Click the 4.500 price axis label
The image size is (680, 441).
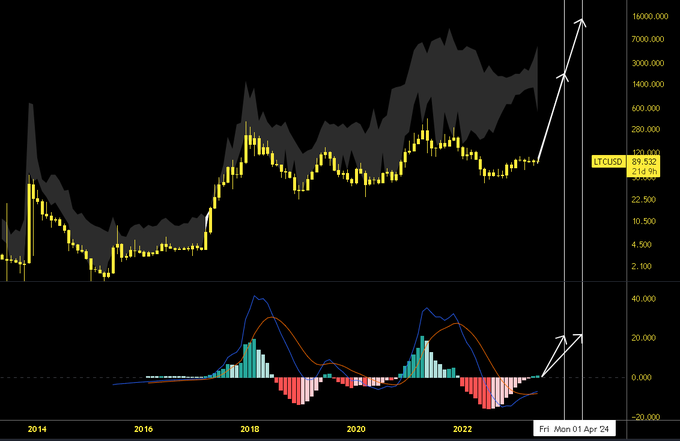(642, 245)
